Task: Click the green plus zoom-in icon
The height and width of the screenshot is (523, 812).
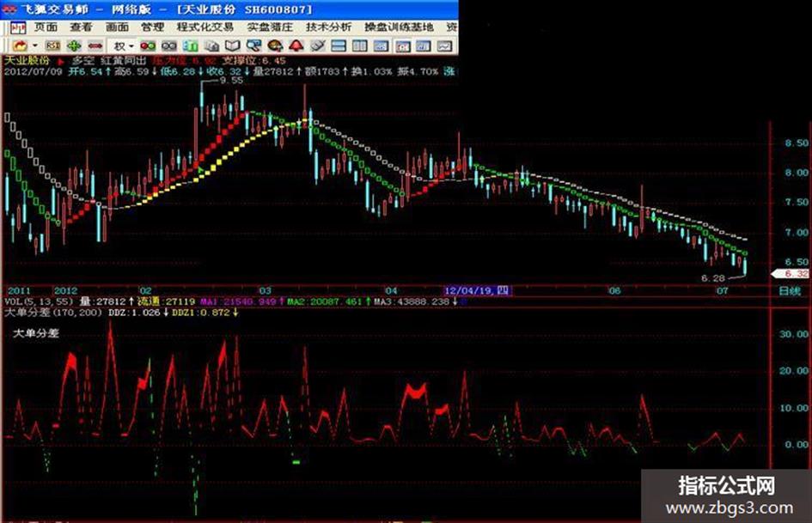Action: coord(74,46)
